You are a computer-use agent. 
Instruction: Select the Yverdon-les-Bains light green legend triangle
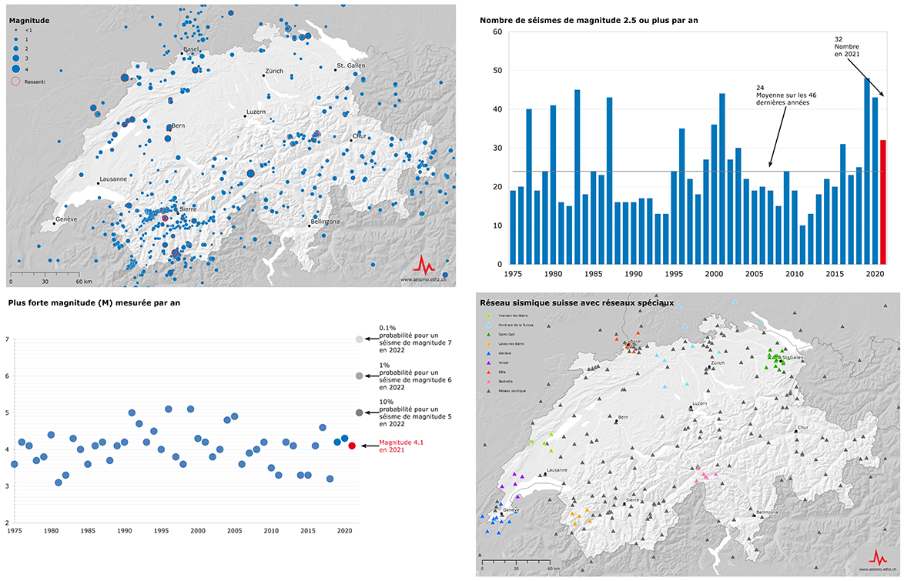click(x=488, y=316)
